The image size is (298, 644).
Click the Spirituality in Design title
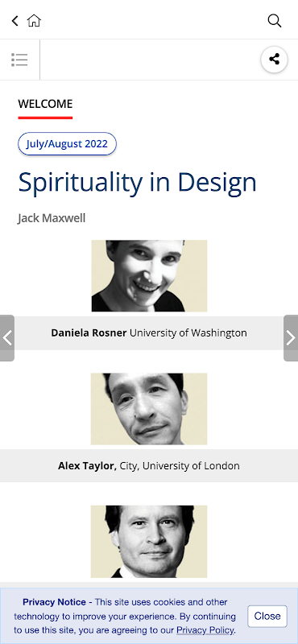click(x=137, y=183)
